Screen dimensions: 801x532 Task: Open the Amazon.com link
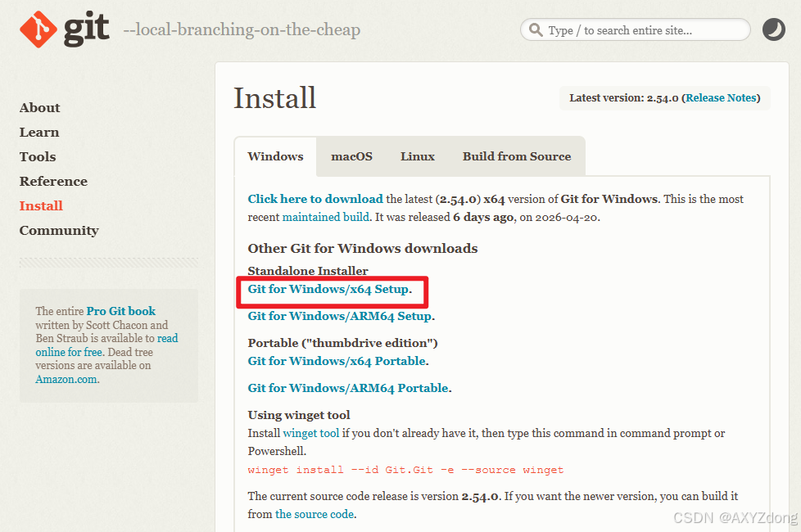66,379
